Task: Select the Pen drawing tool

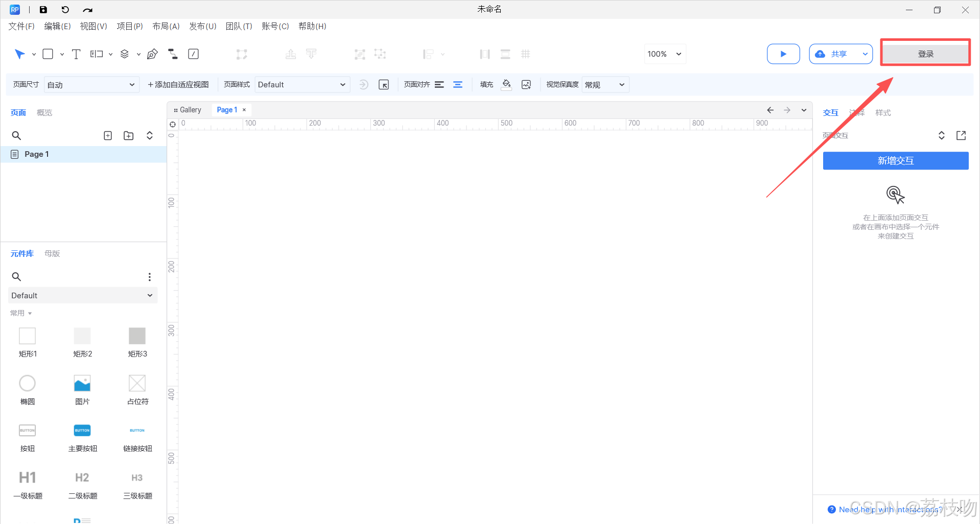Action: 152,54
